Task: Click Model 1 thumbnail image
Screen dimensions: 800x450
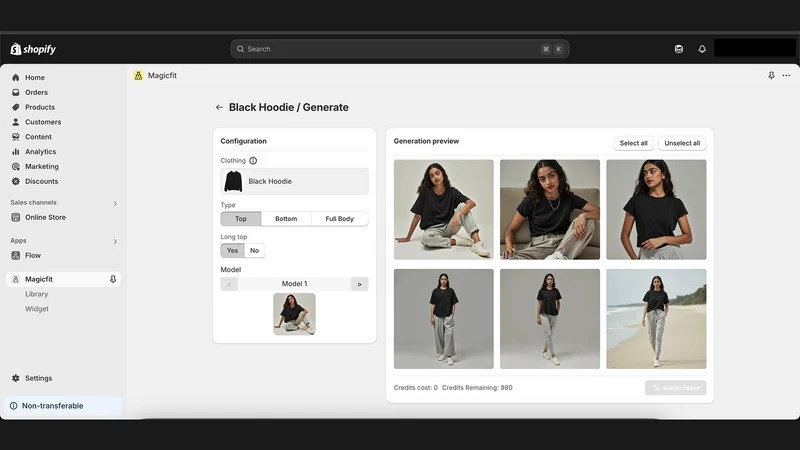Action: [x=294, y=314]
